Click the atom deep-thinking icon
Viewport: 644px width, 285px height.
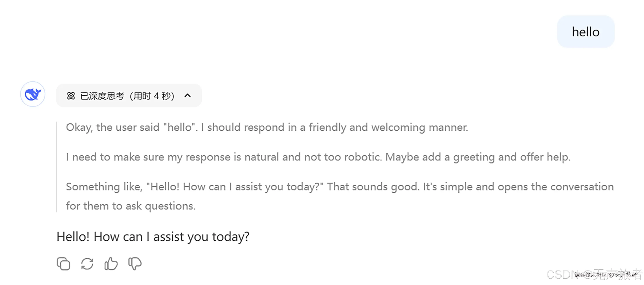click(71, 96)
